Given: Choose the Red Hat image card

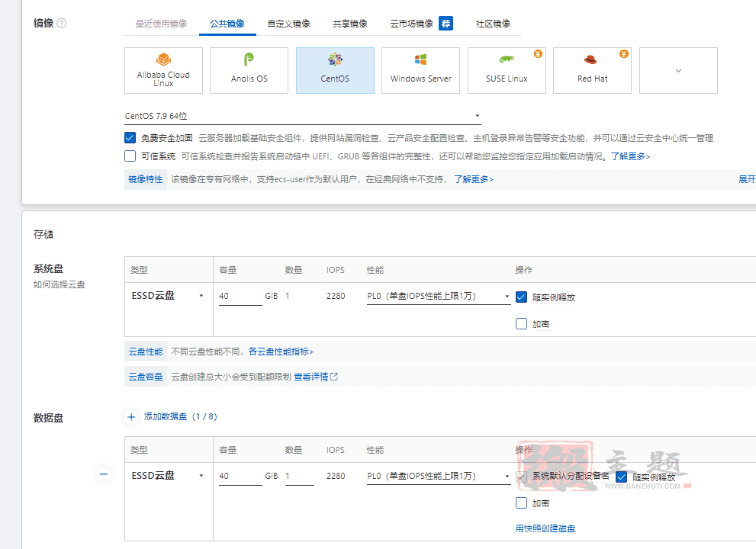Looking at the screenshot, I should [x=592, y=70].
